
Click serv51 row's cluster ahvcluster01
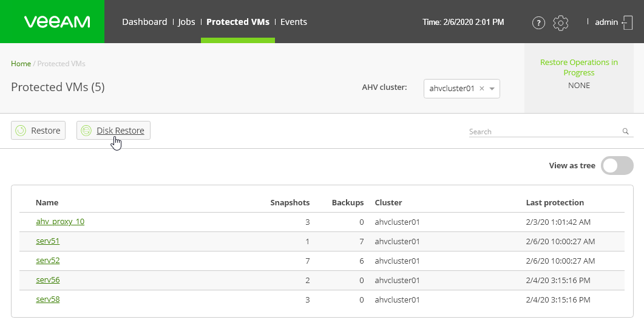(397, 241)
